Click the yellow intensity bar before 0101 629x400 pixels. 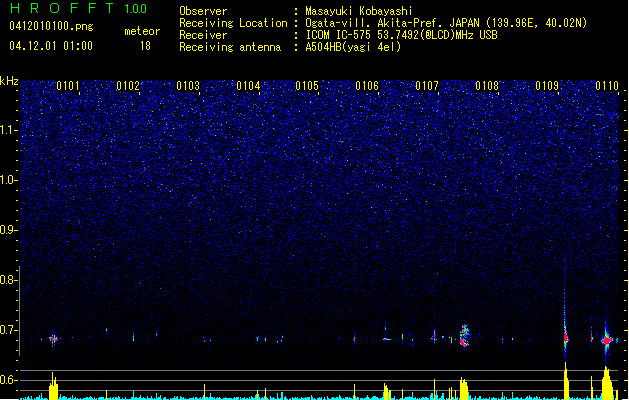click(x=53, y=386)
